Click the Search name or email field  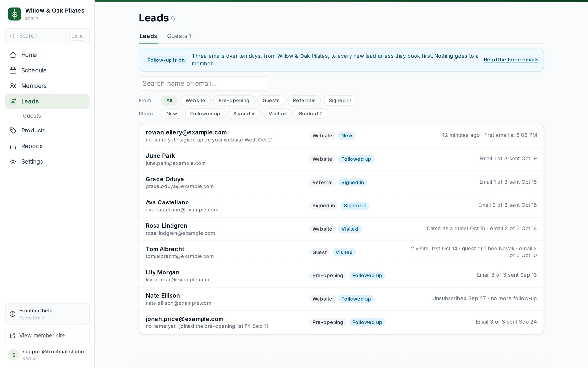[x=204, y=83]
